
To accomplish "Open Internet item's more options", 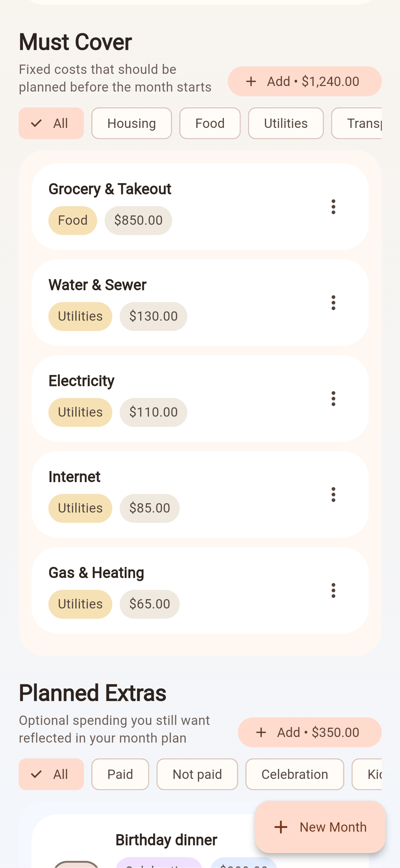I will click(333, 494).
